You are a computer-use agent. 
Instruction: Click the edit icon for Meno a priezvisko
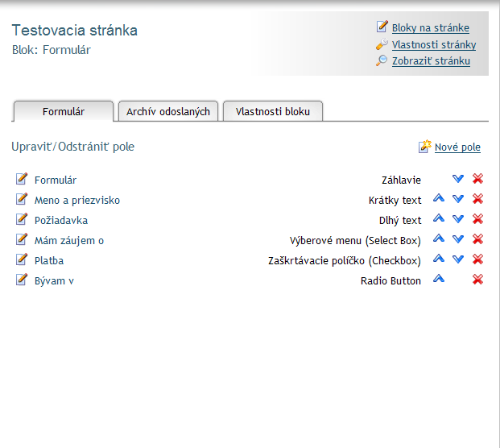point(22,199)
